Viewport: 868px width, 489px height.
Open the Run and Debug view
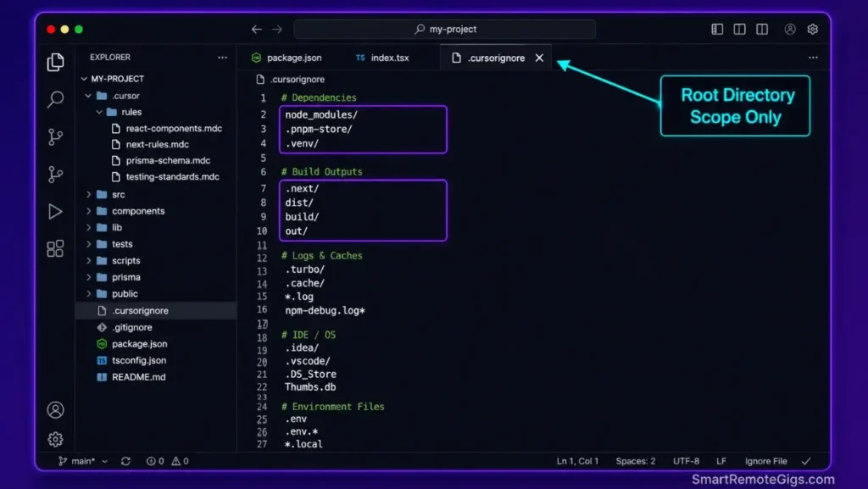tap(55, 212)
